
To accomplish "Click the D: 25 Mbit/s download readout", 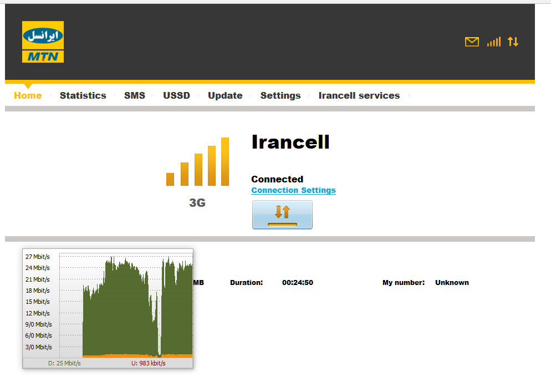I will click(64, 363).
